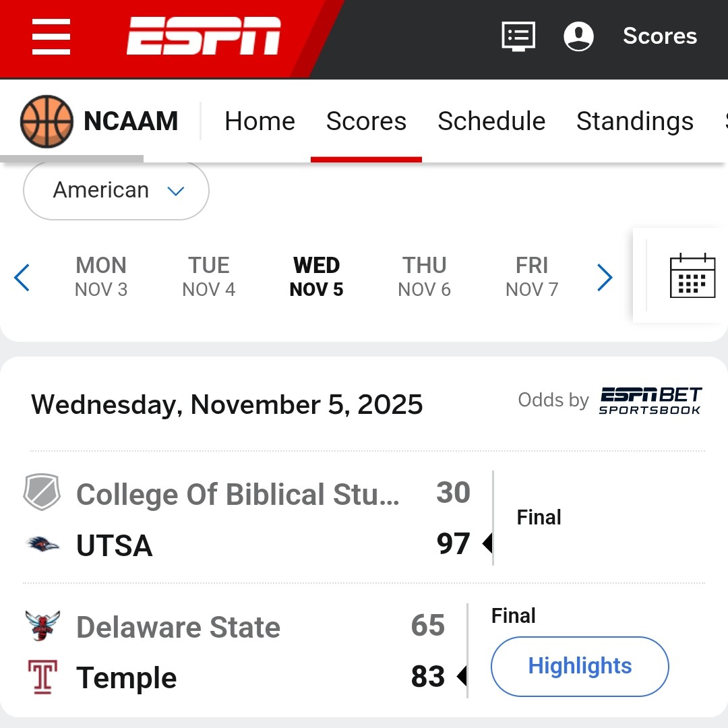Advance dates with the right chevron

(x=605, y=277)
